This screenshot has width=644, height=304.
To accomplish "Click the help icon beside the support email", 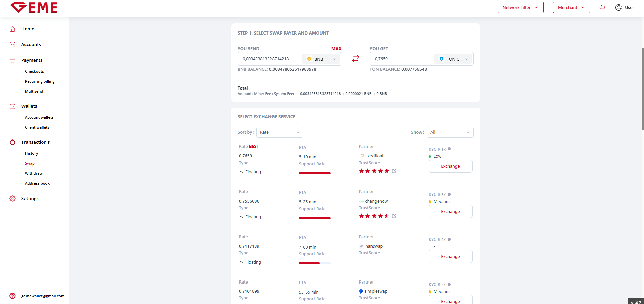I will [12, 296].
